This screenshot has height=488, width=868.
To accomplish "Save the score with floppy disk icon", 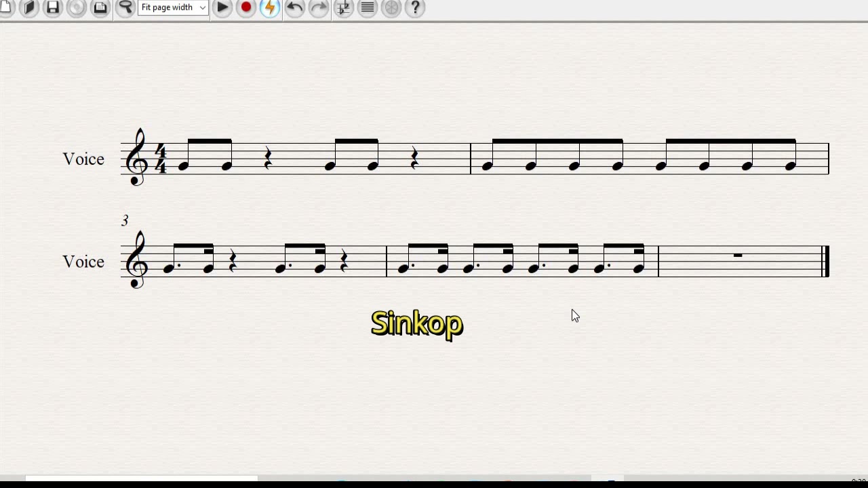I will [x=53, y=7].
